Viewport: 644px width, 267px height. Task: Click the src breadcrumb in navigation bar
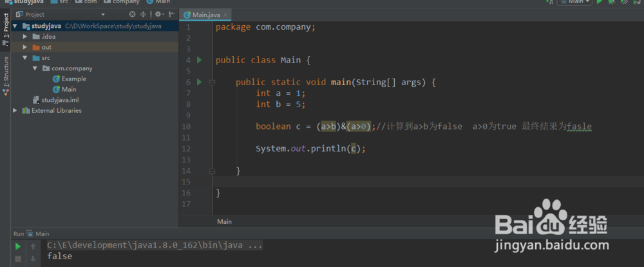60,2
